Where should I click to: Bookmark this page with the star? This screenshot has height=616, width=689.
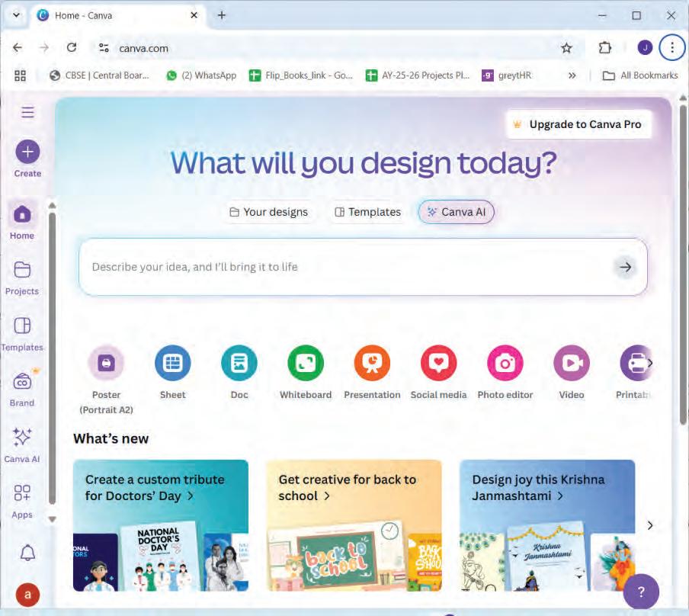566,48
